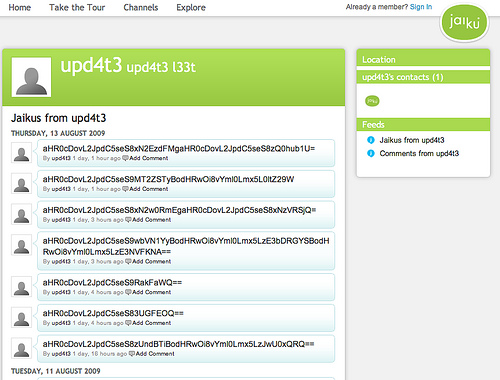Open the Home navigation item
500x380 pixels.
click(20, 7)
